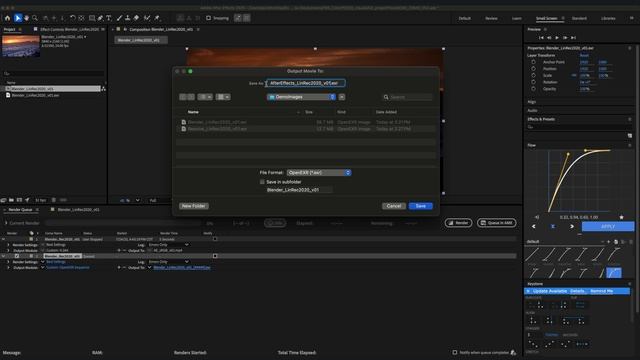
Task: Switch to Libraries workspace
Action: (x=608, y=18)
